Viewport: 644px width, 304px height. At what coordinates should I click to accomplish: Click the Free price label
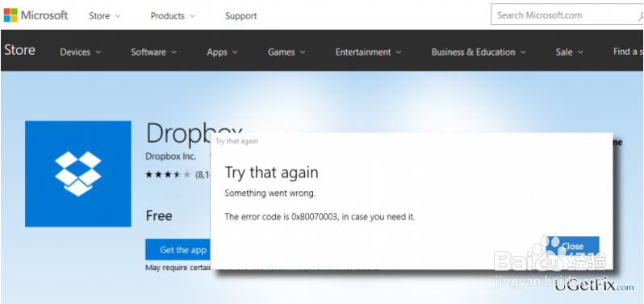point(159,216)
